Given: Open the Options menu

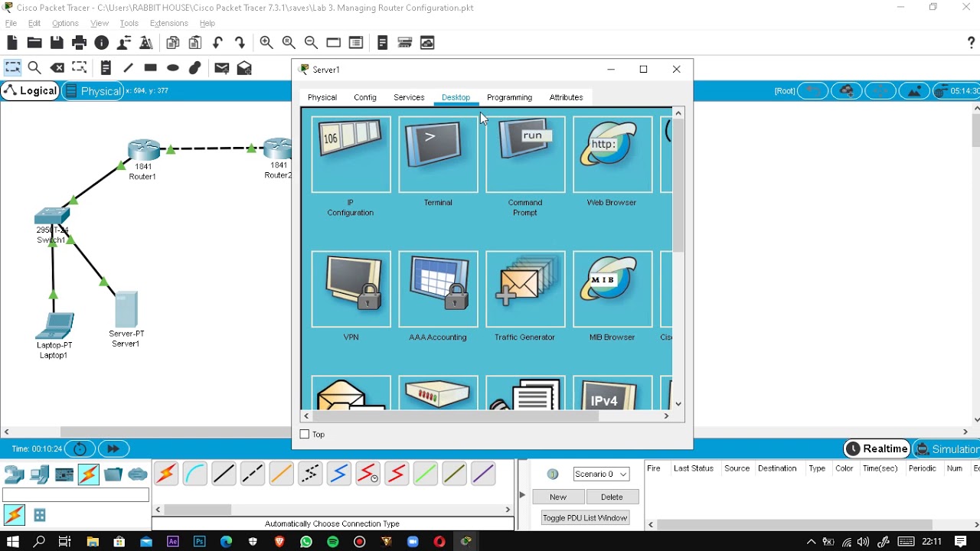Looking at the screenshot, I should (65, 24).
